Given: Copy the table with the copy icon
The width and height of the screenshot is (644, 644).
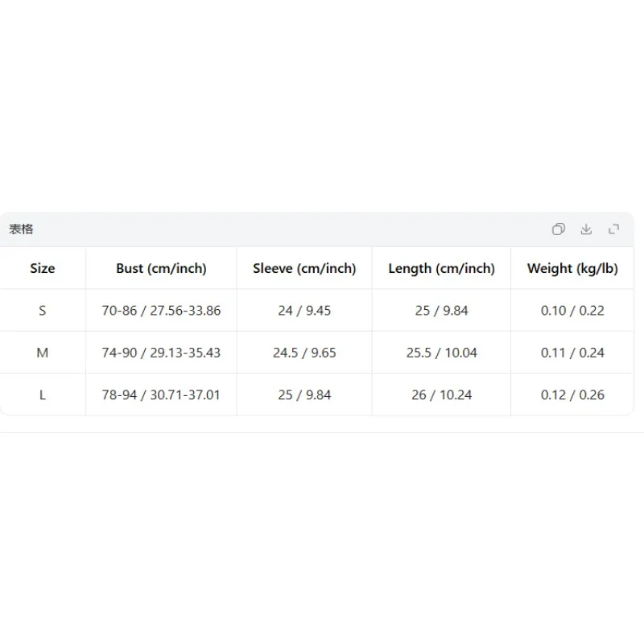Looking at the screenshot, I should (x=558, y=229).
